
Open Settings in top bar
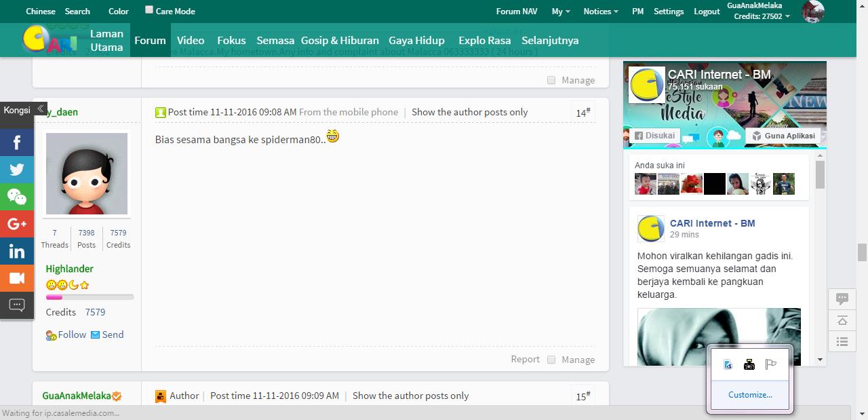coord(669,12)
